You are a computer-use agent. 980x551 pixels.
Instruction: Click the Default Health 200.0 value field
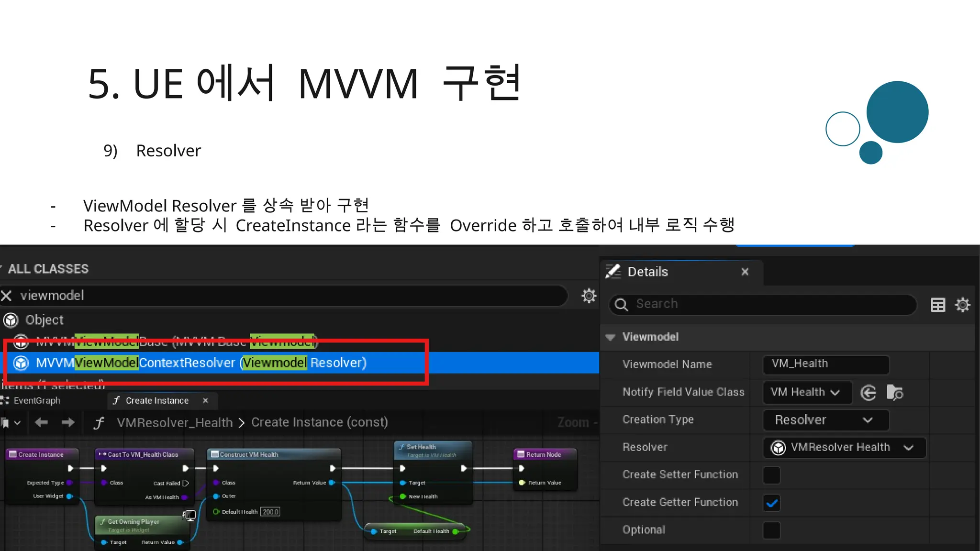click(270, 512)
